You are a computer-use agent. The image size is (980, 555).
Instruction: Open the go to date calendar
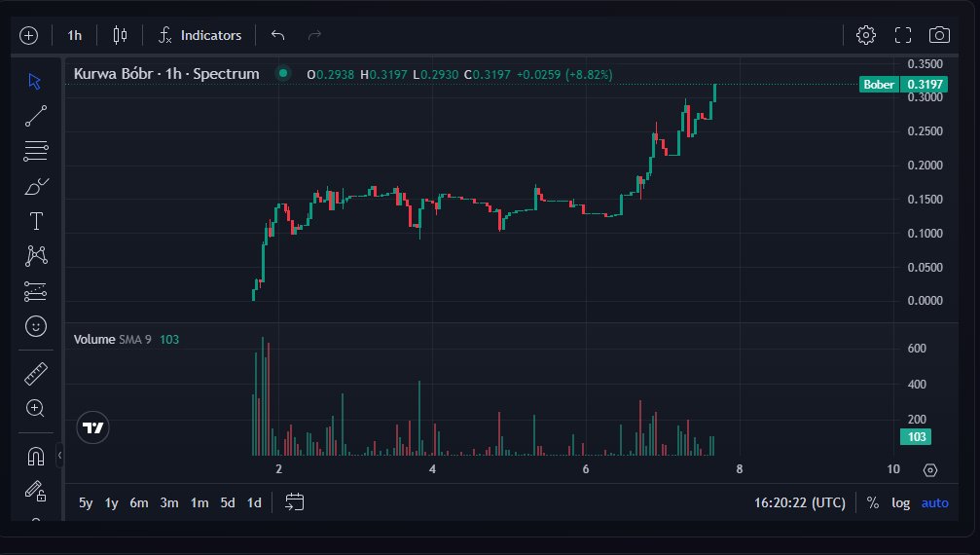click(x=294, y=501)
